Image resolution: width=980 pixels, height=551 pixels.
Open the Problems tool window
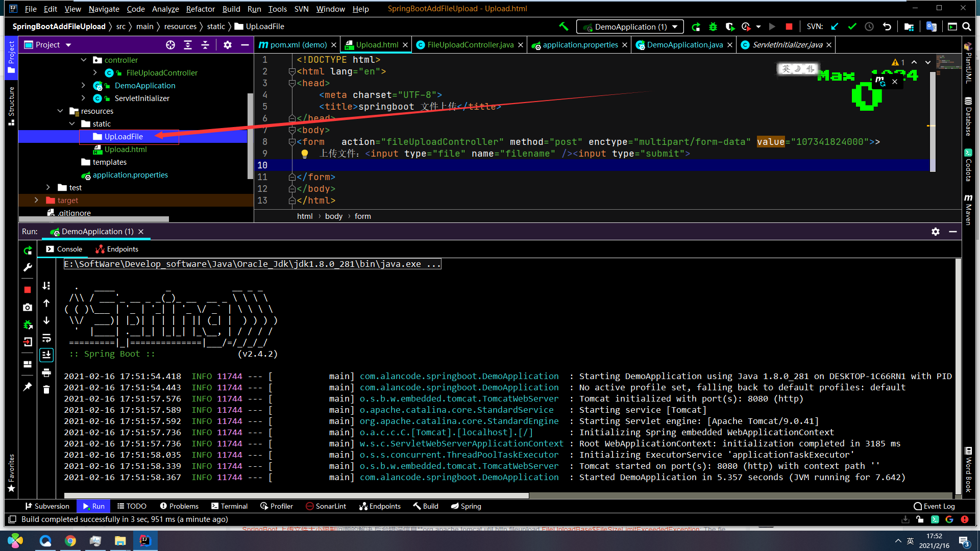pos(179,506)
